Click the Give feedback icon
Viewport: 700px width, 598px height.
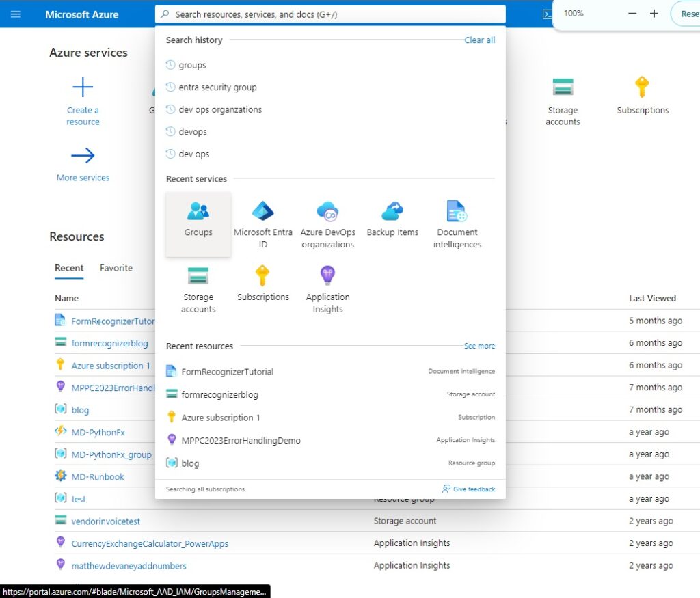[446, 489]
